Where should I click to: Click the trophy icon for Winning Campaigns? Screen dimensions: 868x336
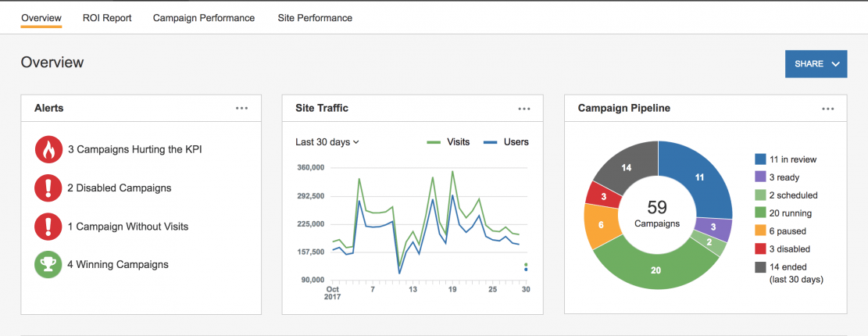point(48,265)
